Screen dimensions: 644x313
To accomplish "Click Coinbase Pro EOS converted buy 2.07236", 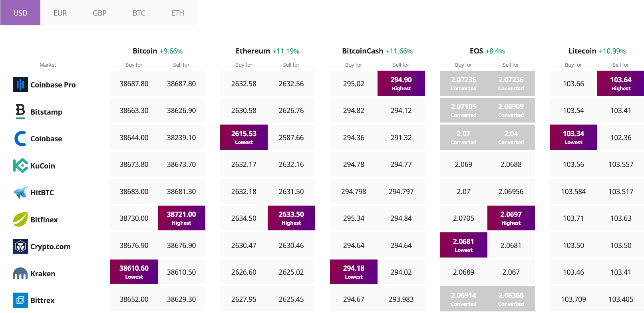I will (463, 83).
